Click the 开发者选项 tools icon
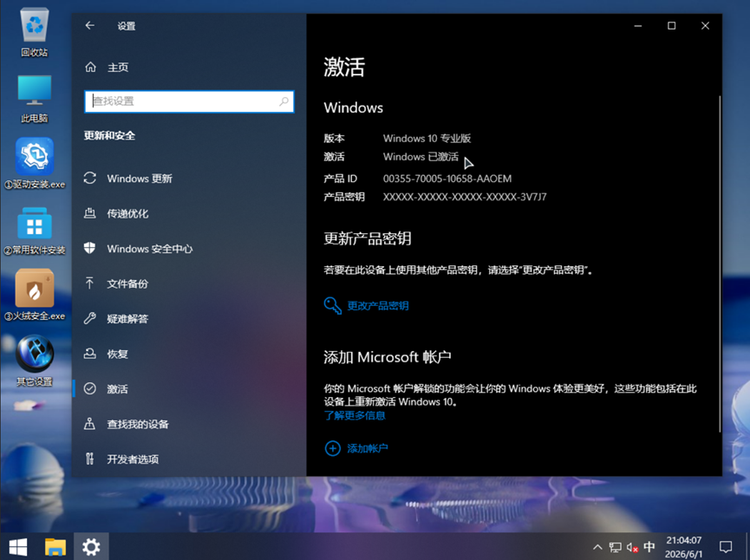Image resolution: width=750 pixels, height=560 pixels. point(90,459)
